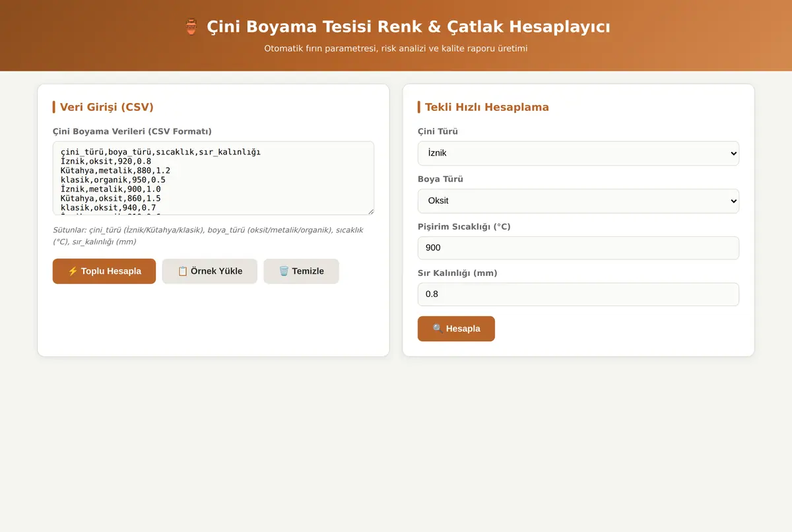Image resolution: width=792 pixels, height=532 pixels.
Task: Clear the data with Temizle button
Action: coord(301,271)
